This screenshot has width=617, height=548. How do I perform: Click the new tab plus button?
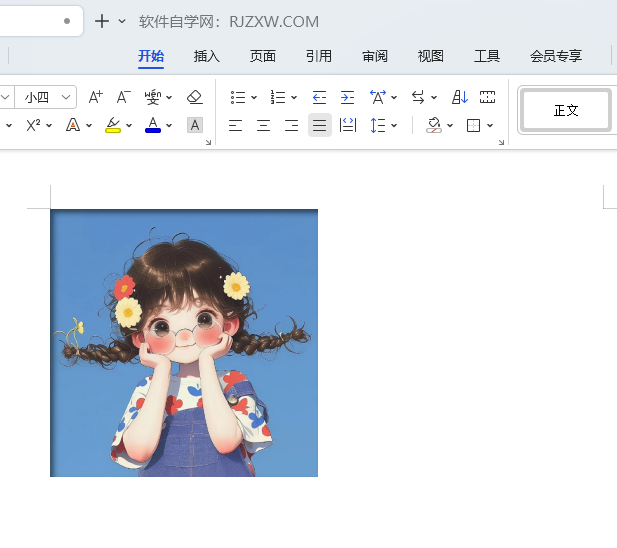(x=102, y=21)
